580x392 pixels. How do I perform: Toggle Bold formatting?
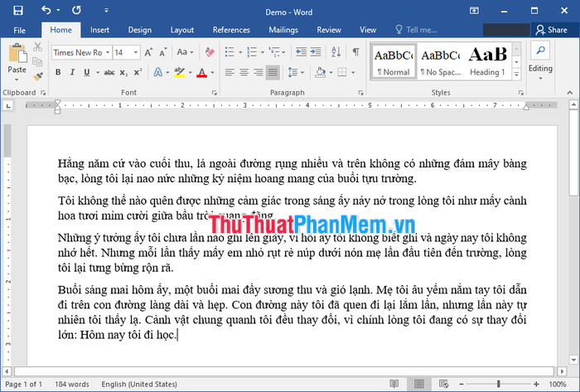coord(58,72)
